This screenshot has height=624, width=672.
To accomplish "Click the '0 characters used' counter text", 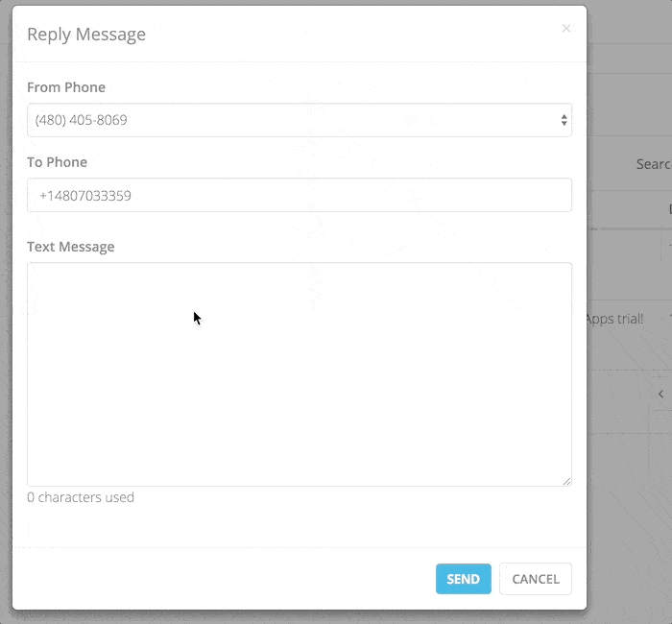I will coord(81,497).
